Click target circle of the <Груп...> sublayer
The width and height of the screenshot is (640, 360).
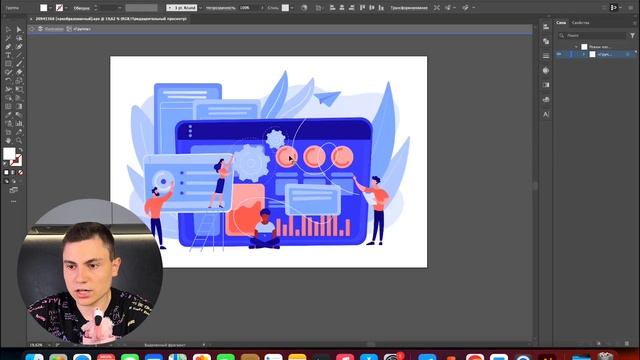[x=628, y=54]
